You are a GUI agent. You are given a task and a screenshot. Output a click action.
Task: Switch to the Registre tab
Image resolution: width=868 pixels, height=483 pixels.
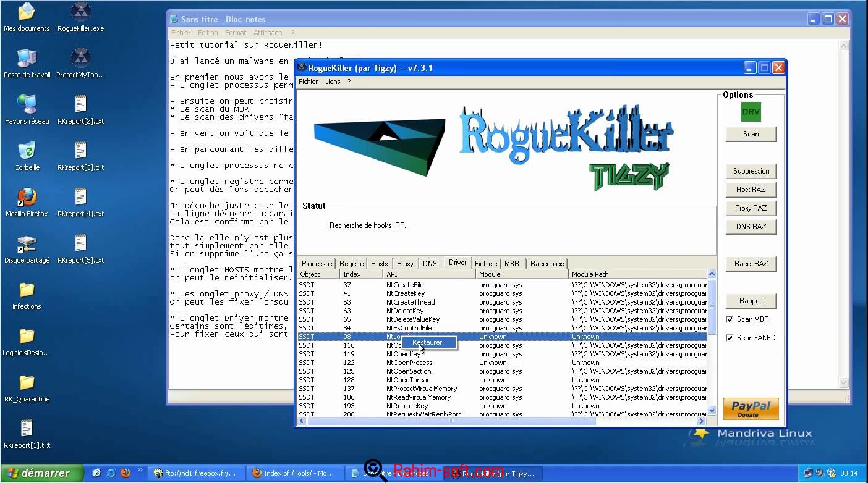(351, 263)
